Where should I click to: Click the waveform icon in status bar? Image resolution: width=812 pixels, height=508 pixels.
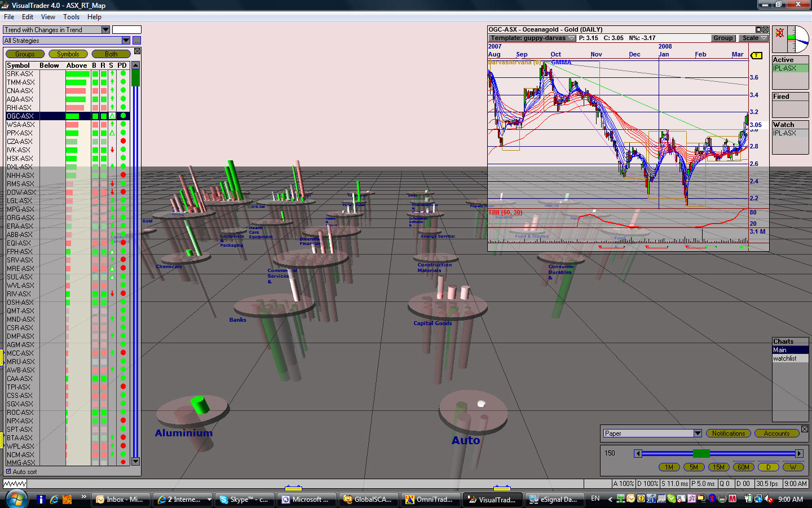(15, 484)
